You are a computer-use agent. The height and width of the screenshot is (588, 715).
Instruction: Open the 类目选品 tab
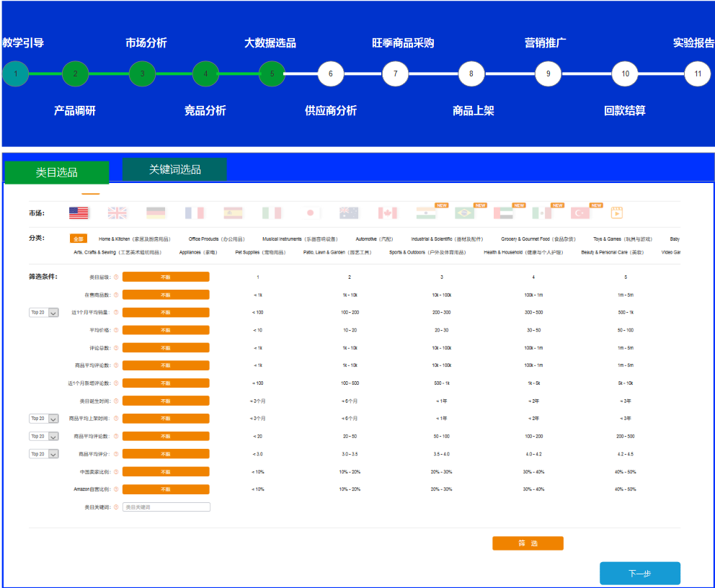click(x=57, y=172)
